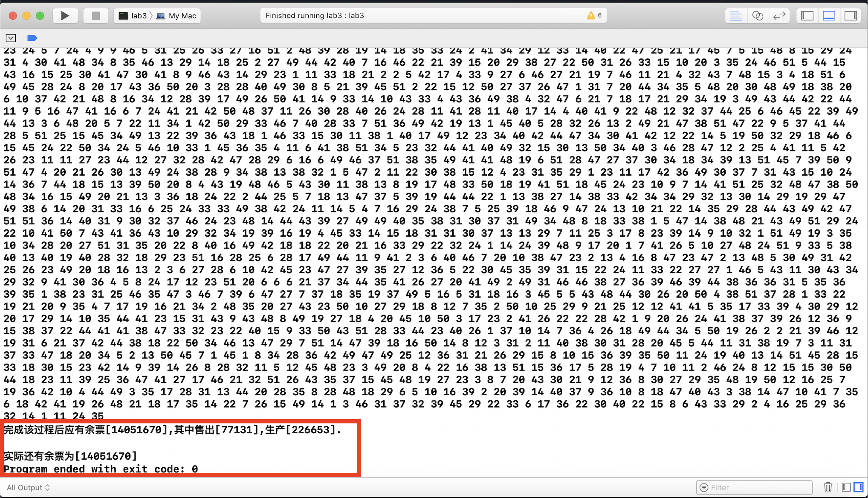Image resolution: width=868 pixels, height=498 pixels.
Task: Toggle the Debug area panel
Action: [x=829, y=16]
